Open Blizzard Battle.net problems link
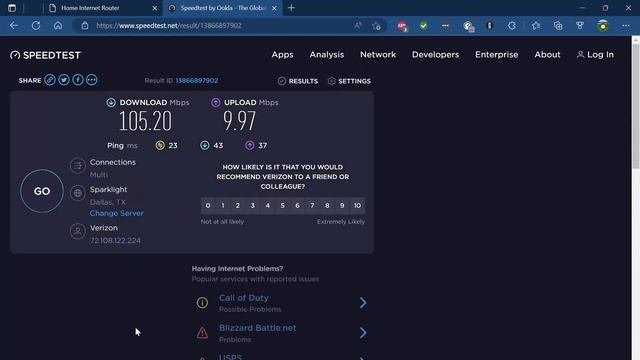The width and height of the screenshot is (640, 360). pyautogui.click(x=258, y=328)
